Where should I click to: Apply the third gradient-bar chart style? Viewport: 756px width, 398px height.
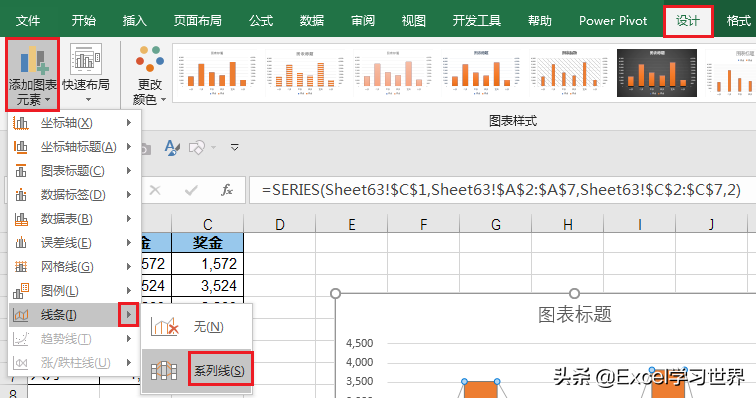pyautogui.click(x=392, y=72)
